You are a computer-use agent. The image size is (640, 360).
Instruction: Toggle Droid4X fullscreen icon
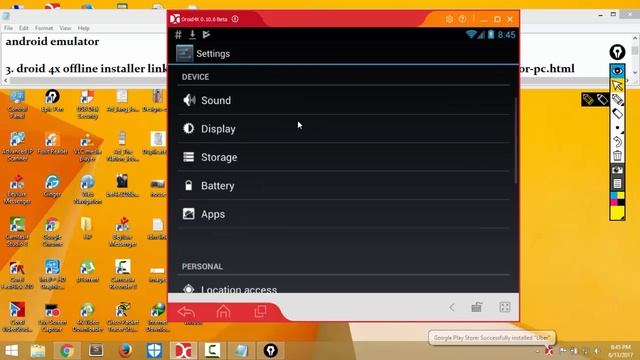[505, 307]
